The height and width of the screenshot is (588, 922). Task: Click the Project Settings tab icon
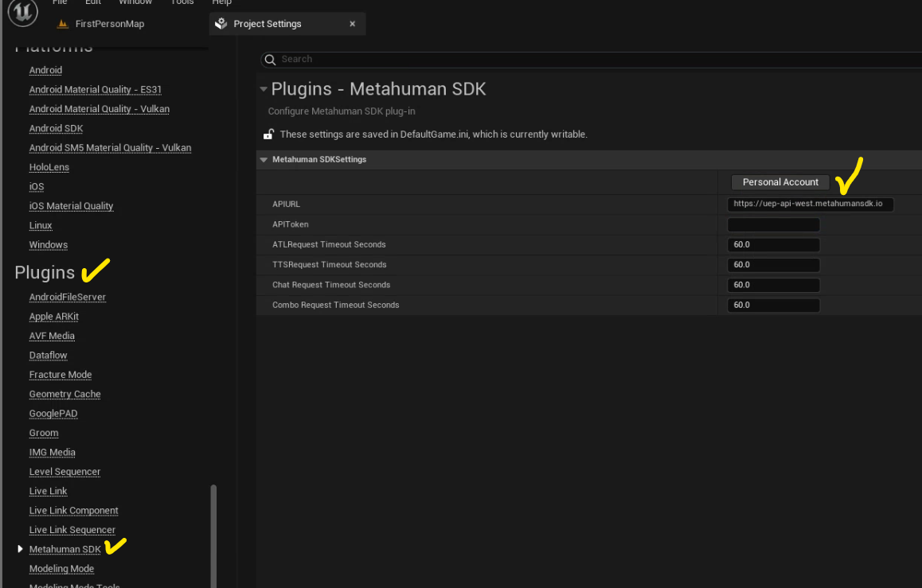click(x=221, y=24)
